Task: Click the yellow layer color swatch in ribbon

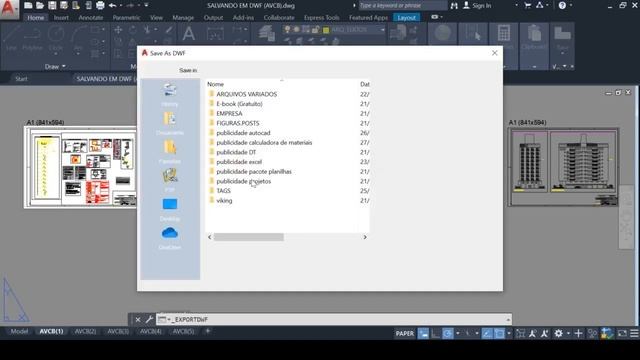Action: tap(326, 30)
